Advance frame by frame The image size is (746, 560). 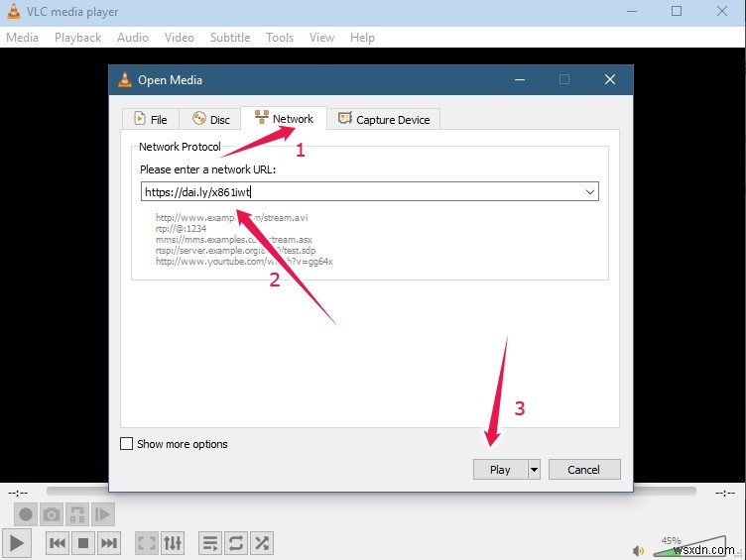pyautogui.click(x=103, y=514)
